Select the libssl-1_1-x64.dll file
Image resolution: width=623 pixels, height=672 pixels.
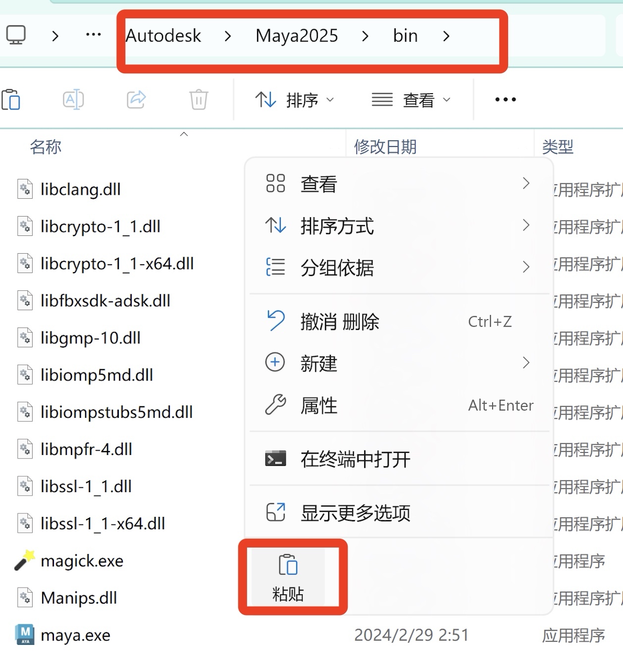(x=103, y=524)
